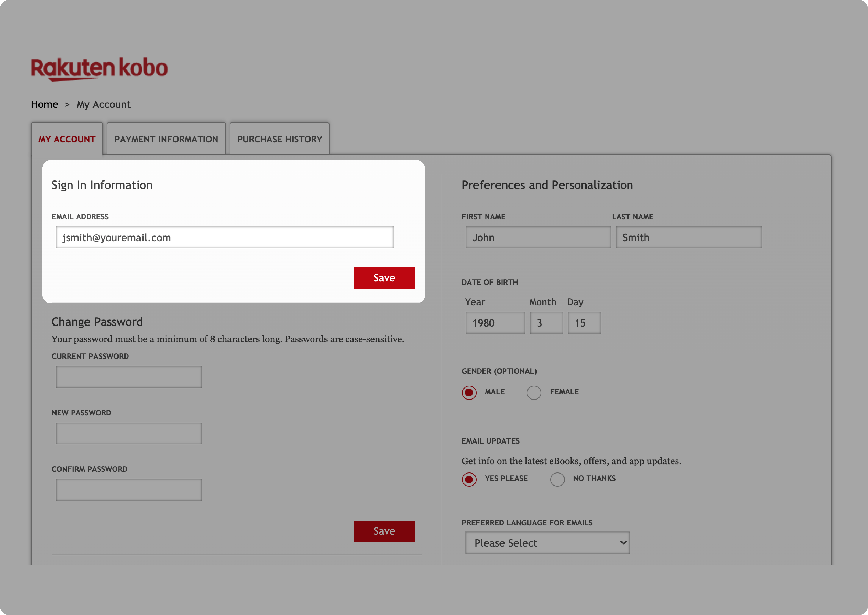
Task: Switch to the My Account tab
Action: tap(67, 139)
